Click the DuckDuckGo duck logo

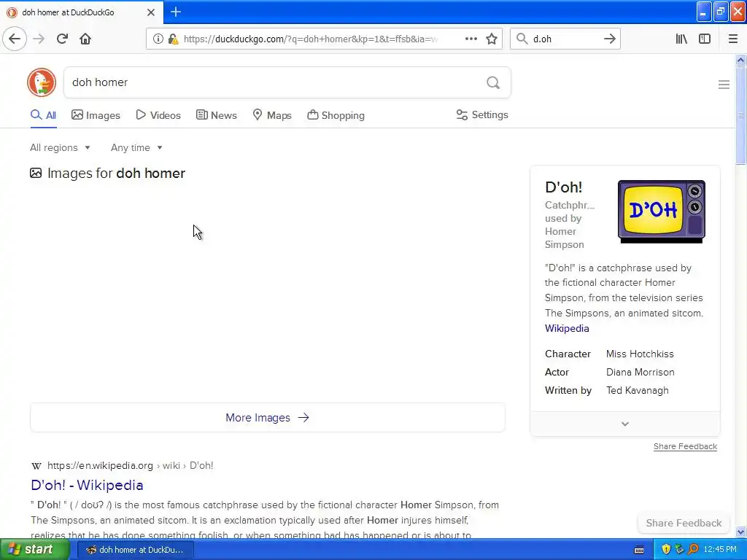[x=42, y=82]
